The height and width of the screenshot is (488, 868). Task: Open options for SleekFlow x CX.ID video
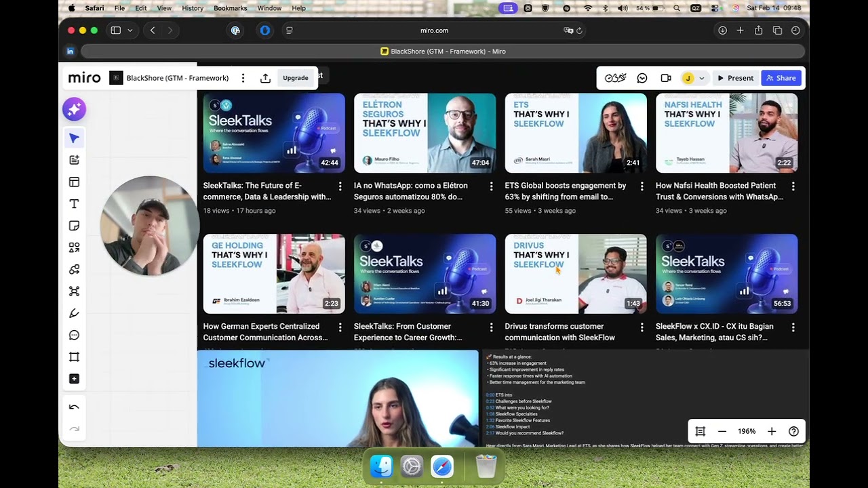click(x=793, y=327)
